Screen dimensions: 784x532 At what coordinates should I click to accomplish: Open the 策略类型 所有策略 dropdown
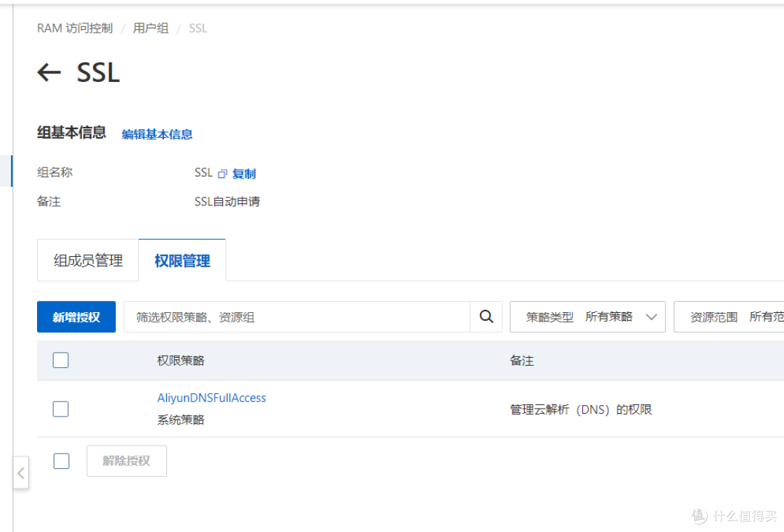coord(587,316)
